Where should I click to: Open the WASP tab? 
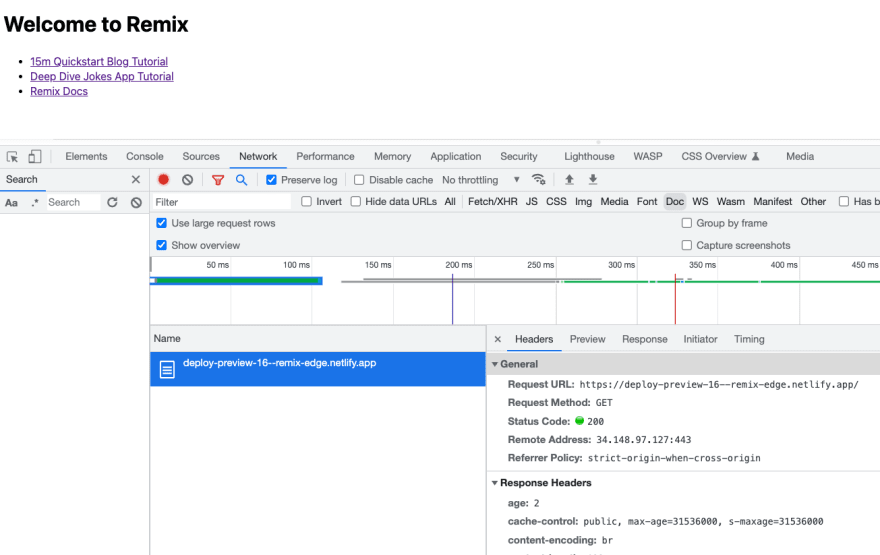pos(648,157)
